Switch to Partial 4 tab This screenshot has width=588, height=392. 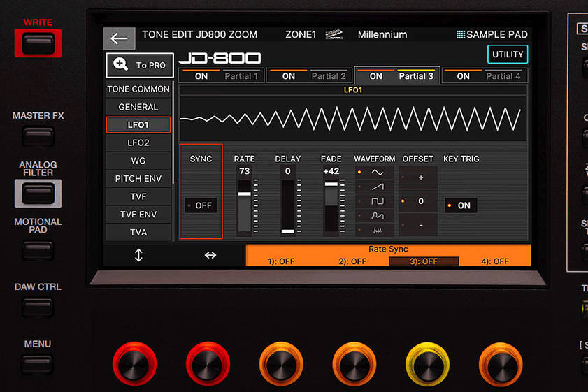click(503, 76)
